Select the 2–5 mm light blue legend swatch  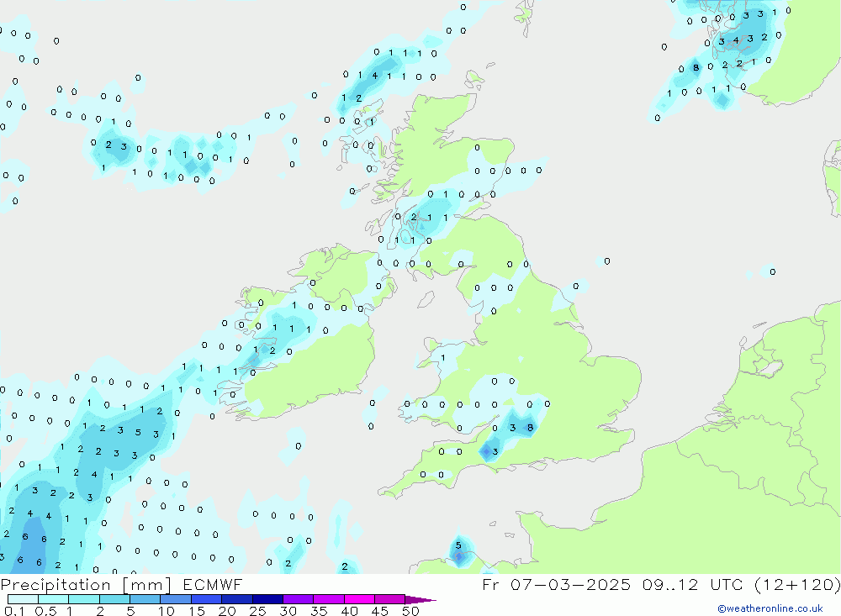click(114, 599)
